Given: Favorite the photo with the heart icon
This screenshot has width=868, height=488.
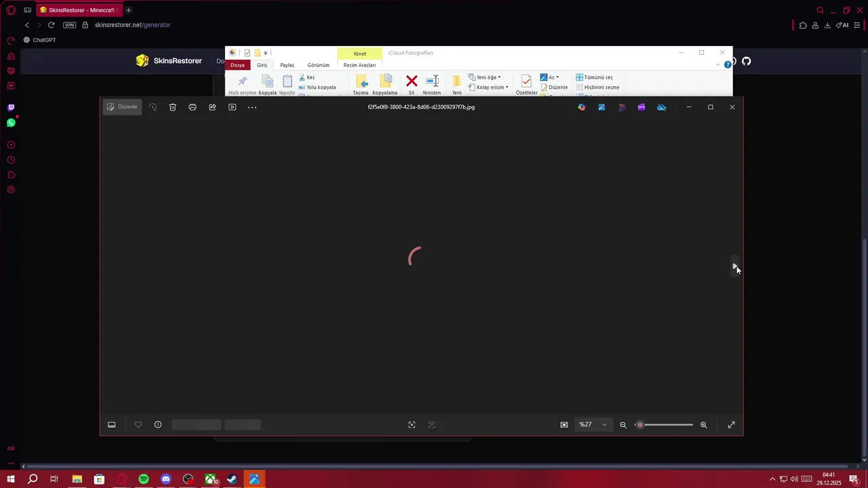Looking at the screenshot, I should click(x=138, y=425).
